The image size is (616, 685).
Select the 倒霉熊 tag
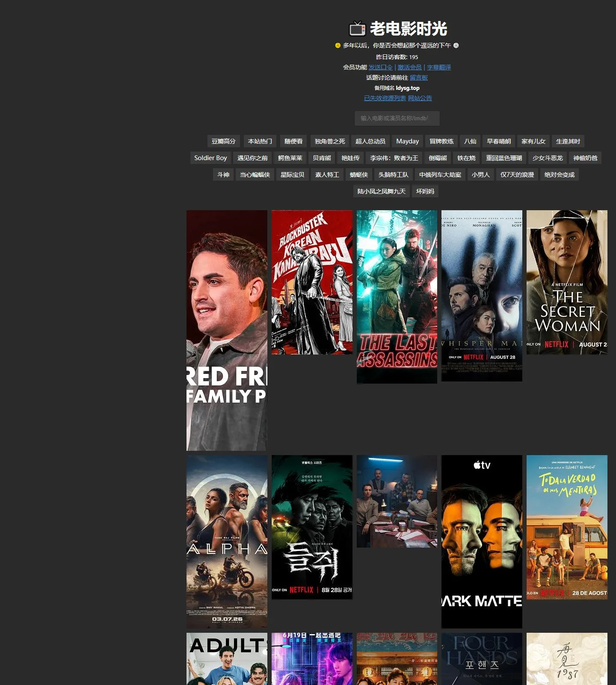[438, 158]
